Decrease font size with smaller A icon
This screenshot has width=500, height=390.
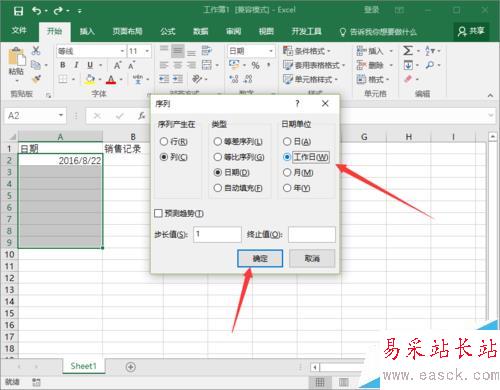tap(132, 65)
